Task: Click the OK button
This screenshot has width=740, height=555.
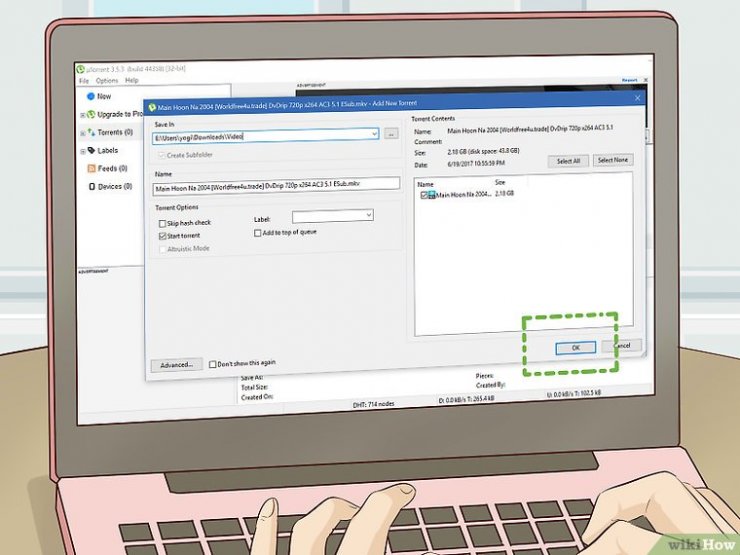Action: click(x=575, y=348)
